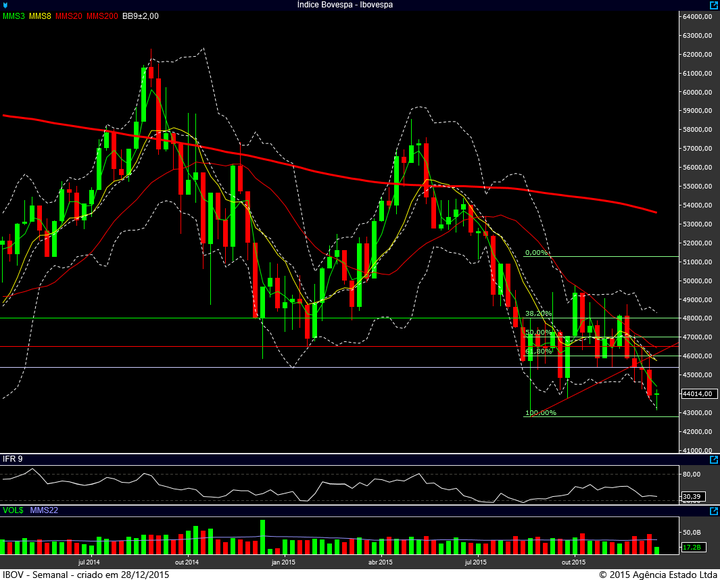720x580 pixels.
Task: Click the out 2014 date label
Action: point(186,562)
